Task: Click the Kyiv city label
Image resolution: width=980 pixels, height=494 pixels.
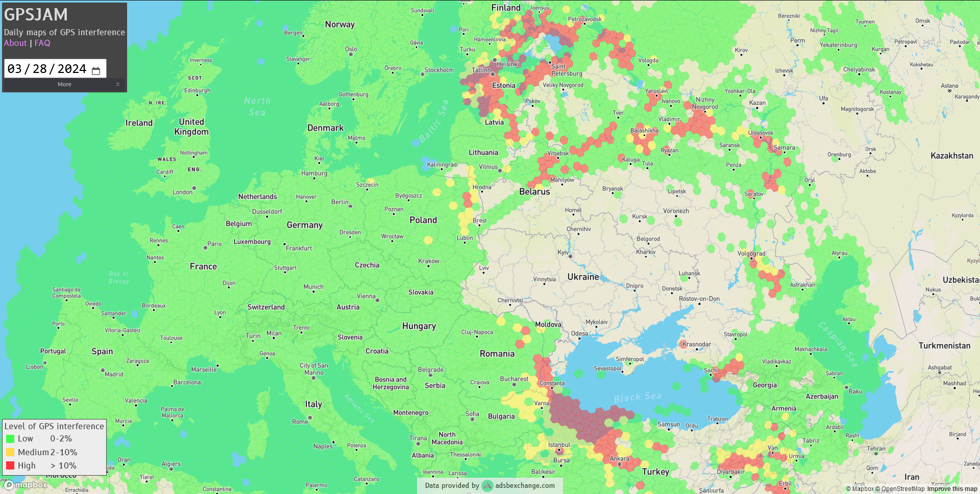Action: point(563,253)
